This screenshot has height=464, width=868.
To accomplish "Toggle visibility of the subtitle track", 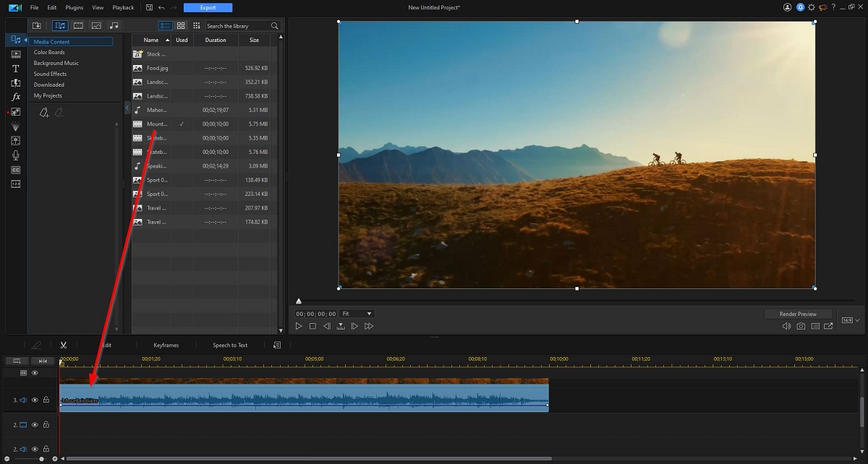I will [35, 373].
